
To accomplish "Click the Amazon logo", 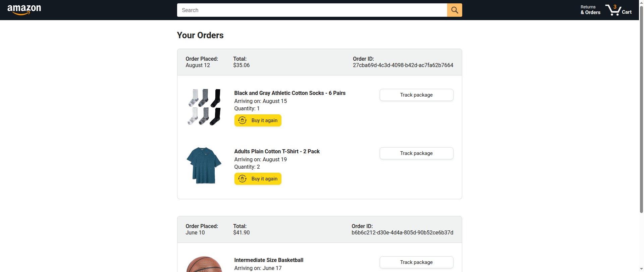I will coord(24,10).
